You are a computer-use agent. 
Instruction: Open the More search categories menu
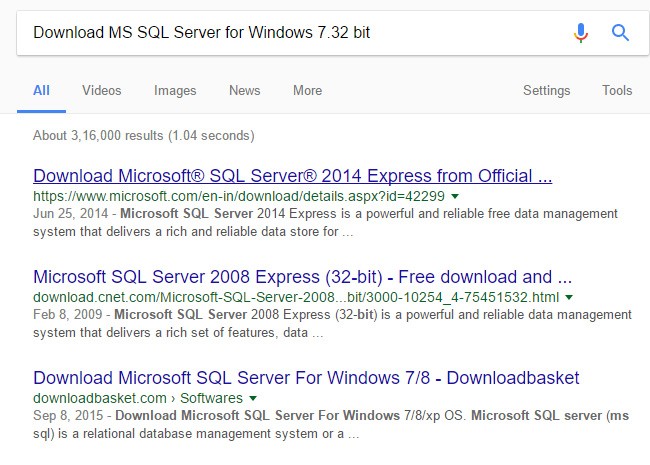click(x=307, y=90)
